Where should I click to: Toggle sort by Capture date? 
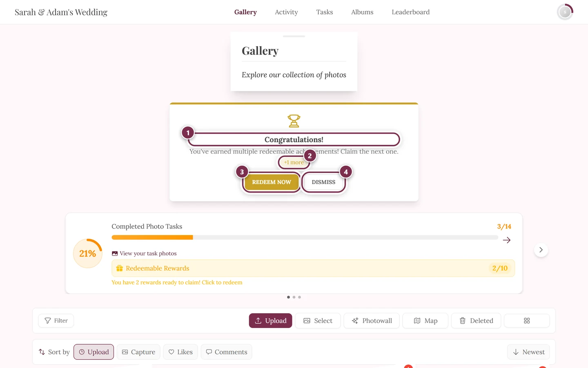point(138,352)
